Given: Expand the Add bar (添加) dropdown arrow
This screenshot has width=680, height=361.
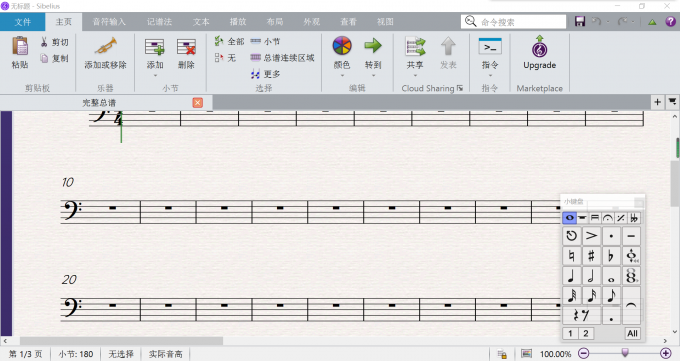Looking at the screenshot, I should tap(155, 75).
